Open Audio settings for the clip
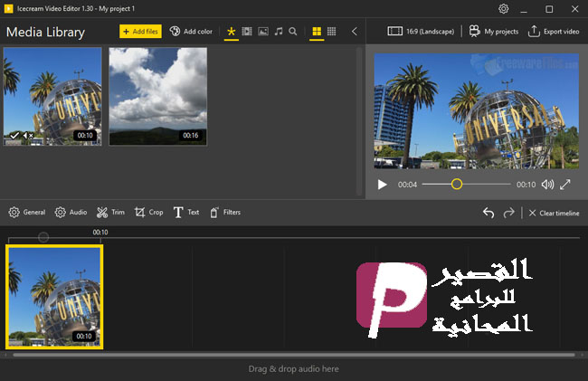The image size is (588, 381). pyautogui.click(x=71, y=213)
